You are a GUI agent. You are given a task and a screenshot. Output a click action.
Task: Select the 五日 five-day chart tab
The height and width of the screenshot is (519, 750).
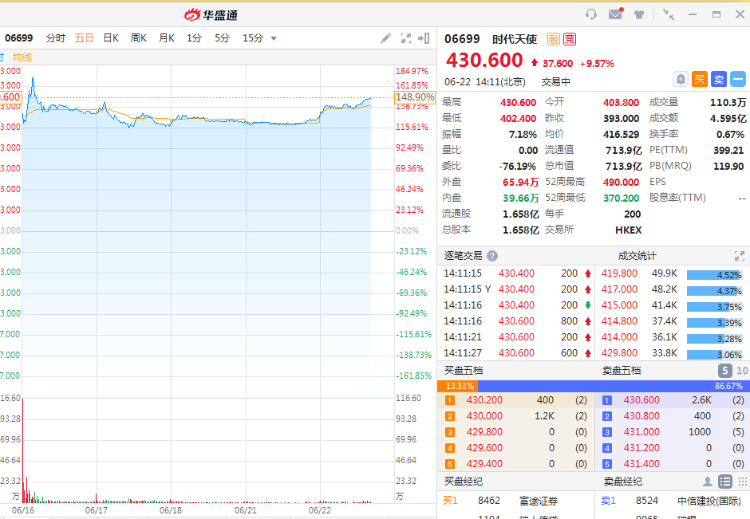pyautogui.click(x=84, y=38)
